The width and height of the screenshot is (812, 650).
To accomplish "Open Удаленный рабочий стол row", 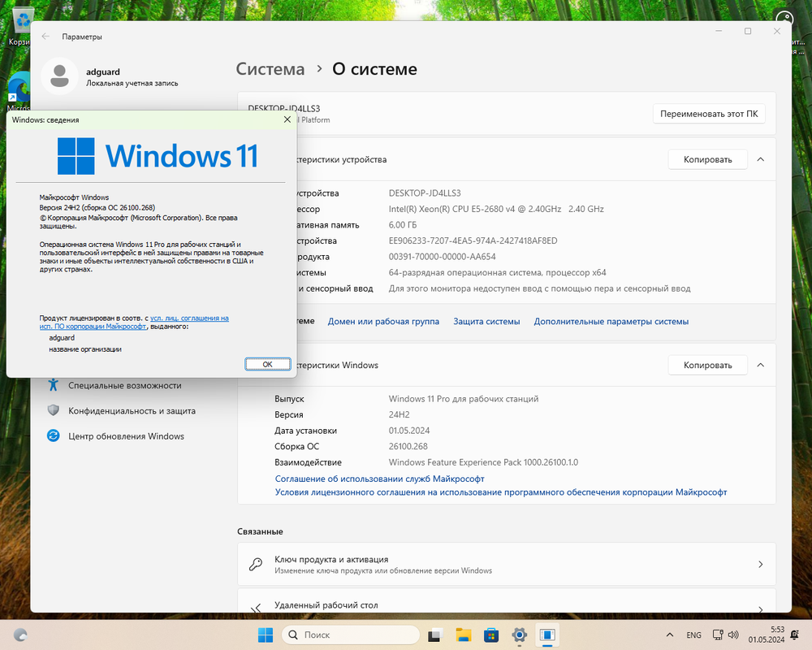I will point(507,601).
